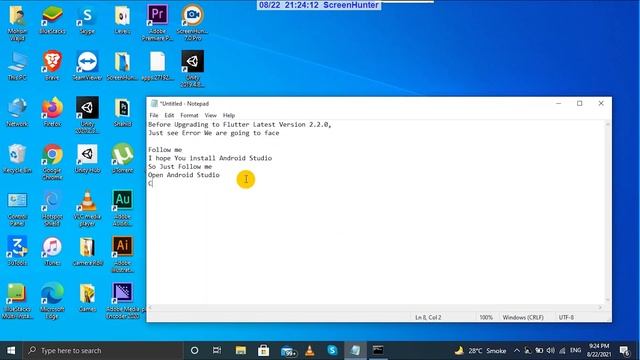This screenshot has height=360, width=640.
Task: Click the Firefox desktop shortcut
Action: pyautogui.click(x=52, y=112)
